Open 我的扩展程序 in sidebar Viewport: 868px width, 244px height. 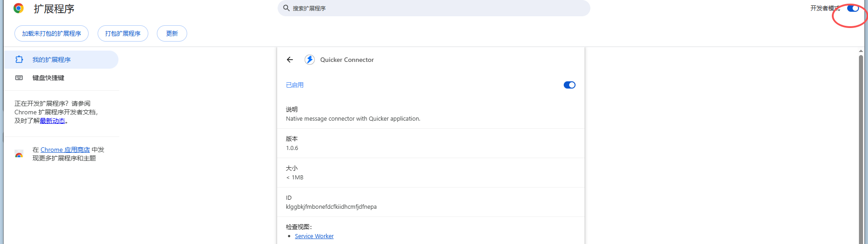pyautogui.click(x=61, y=60)
